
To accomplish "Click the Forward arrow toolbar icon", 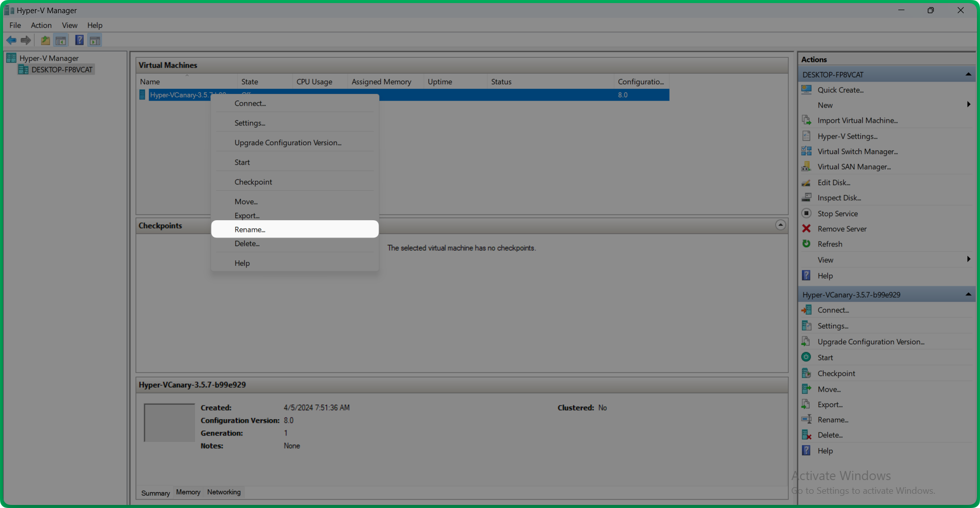I will tap(25, 40).
